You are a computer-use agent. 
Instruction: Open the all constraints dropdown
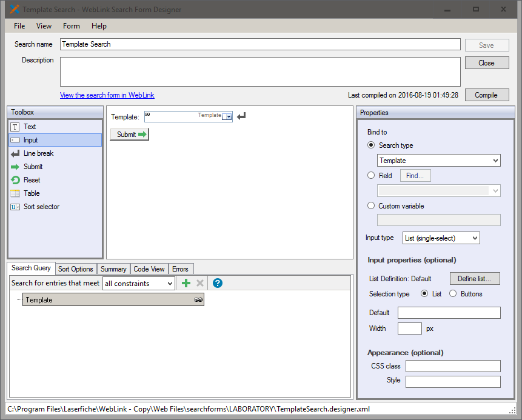click(138, 283)
